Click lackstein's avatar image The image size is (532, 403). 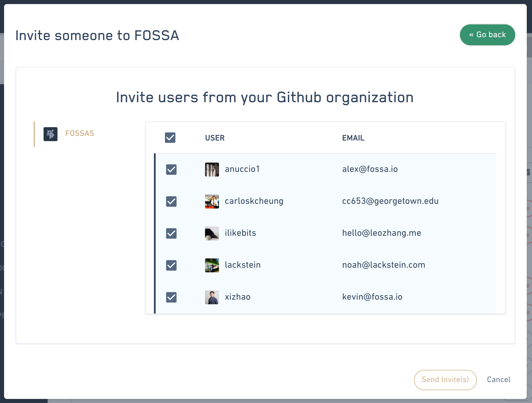(x=212, y=265)
